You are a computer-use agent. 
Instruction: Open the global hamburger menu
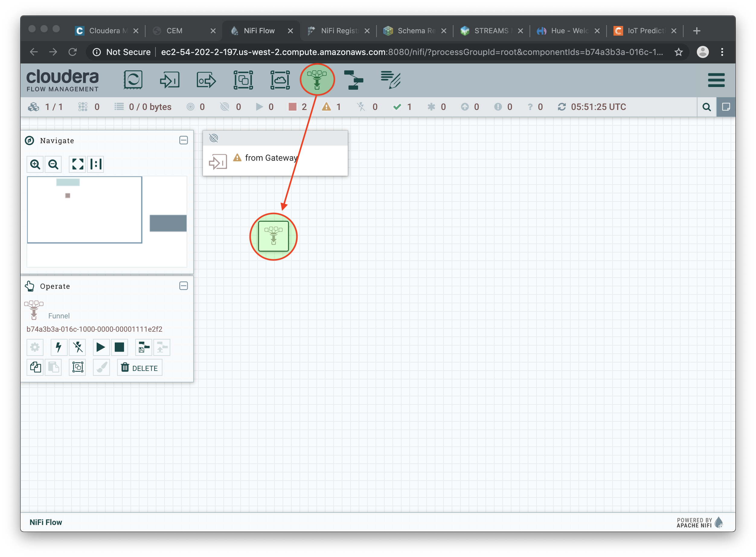(716, 80)
